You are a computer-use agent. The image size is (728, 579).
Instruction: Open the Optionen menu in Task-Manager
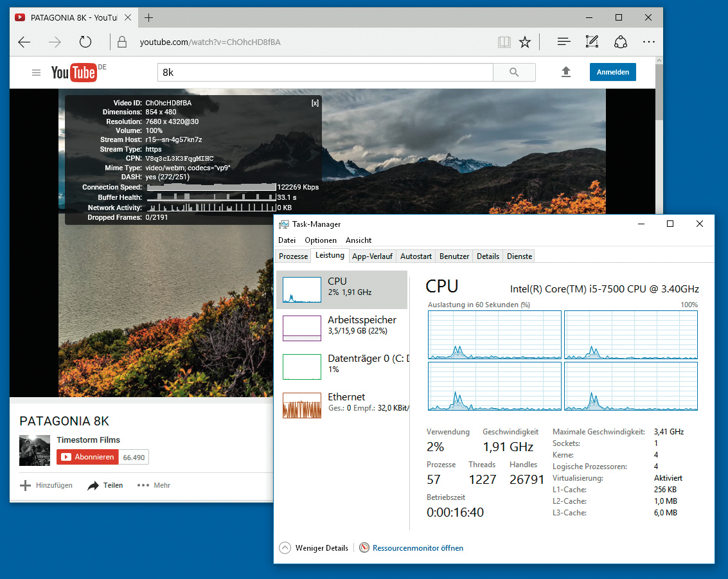(x=321, y=240)
